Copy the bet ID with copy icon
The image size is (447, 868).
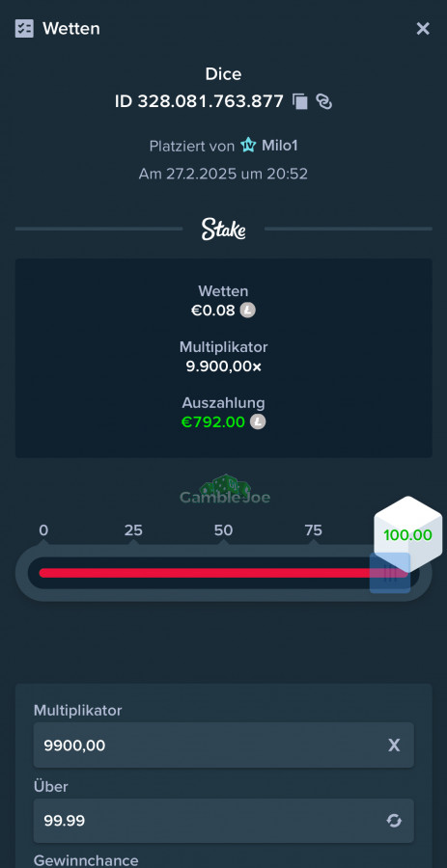click(299, 102)
